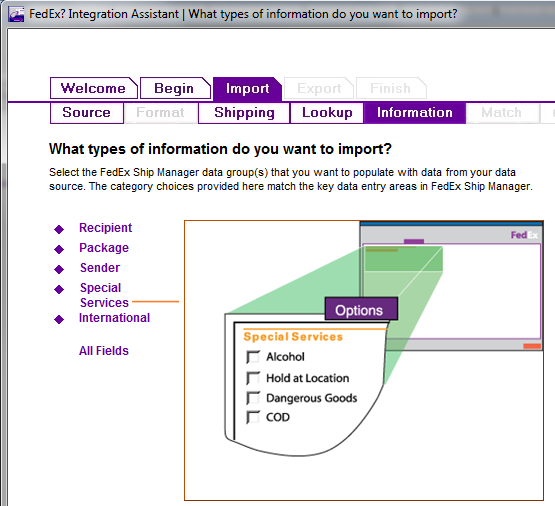Click the diamond bullet beside Package
Viewport: 555px width, 506px height.
59,249
